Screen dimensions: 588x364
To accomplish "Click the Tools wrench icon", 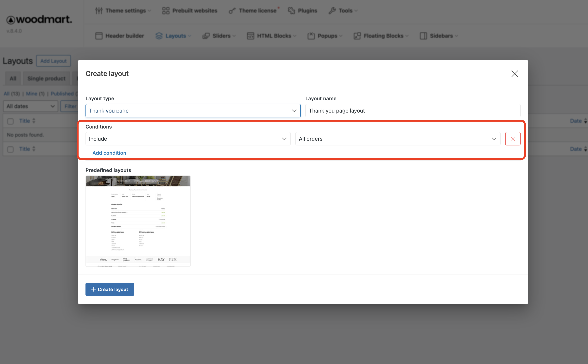I will pyautogui.click(x=332, y=11).
